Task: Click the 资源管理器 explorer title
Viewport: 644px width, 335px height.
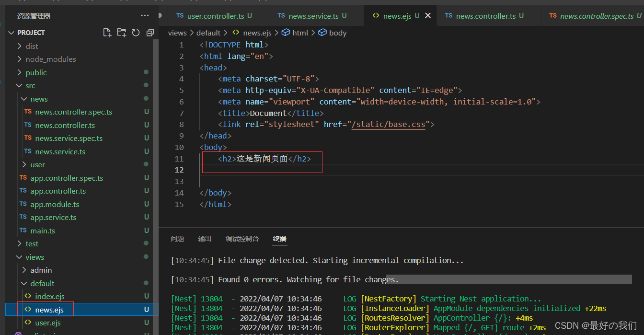Action: tap(34, 16)
